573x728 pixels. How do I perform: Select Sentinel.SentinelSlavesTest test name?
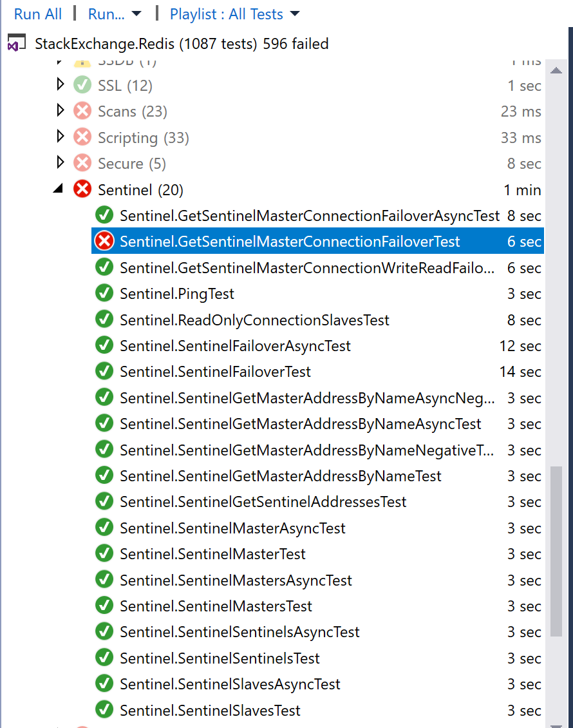210,711
